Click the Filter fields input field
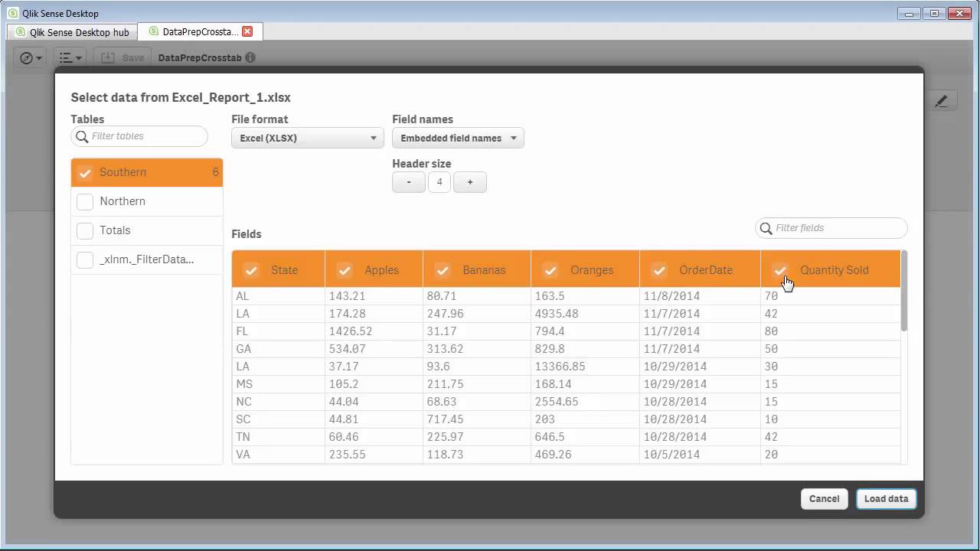The image size is (980, 551). coord(831,228)
